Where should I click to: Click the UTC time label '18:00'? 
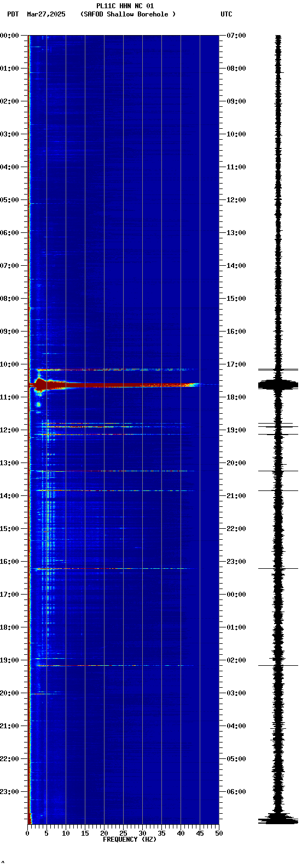[236, 397]
